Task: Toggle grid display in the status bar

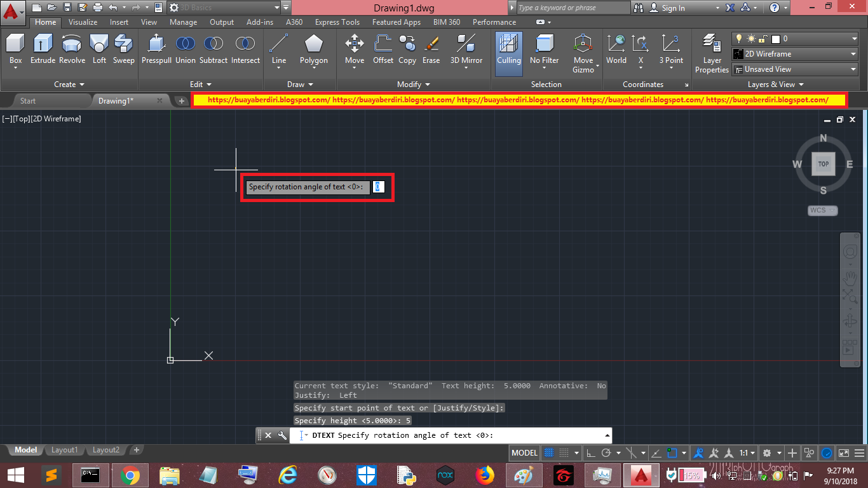Action: point(548,452)
